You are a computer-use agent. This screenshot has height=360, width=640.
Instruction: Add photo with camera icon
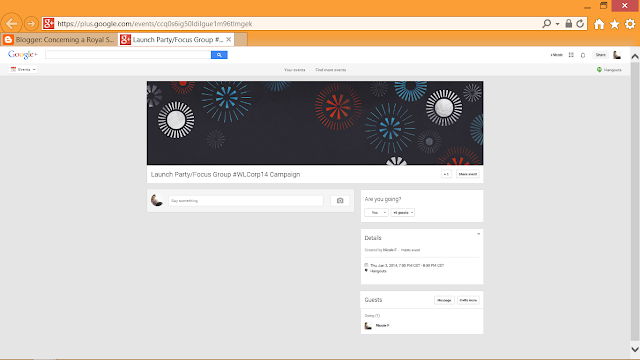pos(340,200)
